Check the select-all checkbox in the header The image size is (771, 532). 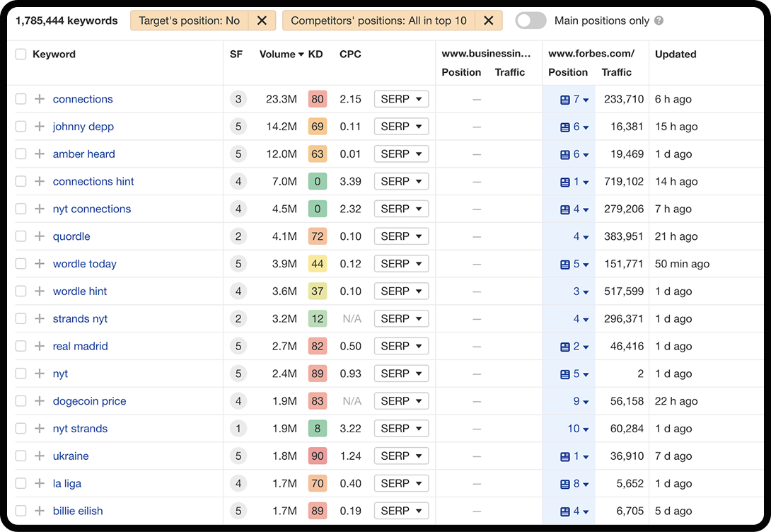pos(21,54)
